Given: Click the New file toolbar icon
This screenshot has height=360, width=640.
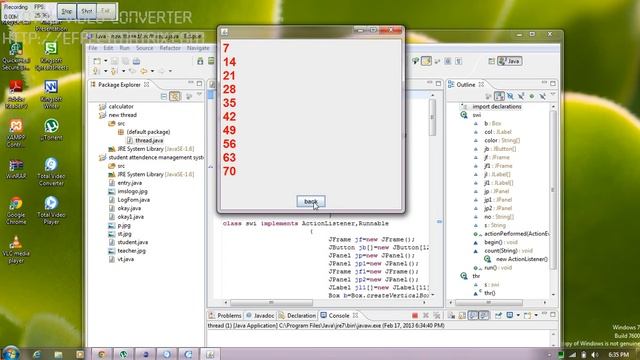Looking at the screenshot, I should coord(97,61).
